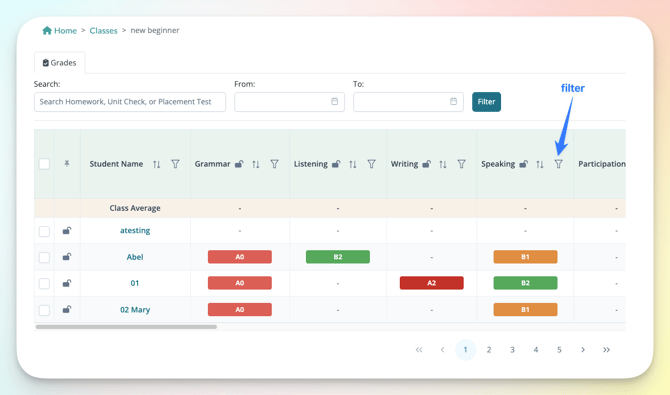Open the To date field
Viewport: 670px width, 395px height.
point(408,102)
